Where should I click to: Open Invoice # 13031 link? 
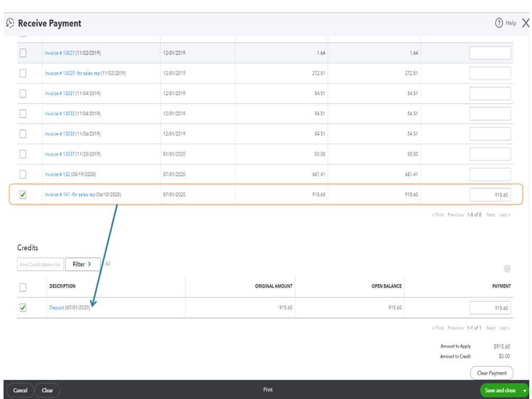(x=60, y=93)
